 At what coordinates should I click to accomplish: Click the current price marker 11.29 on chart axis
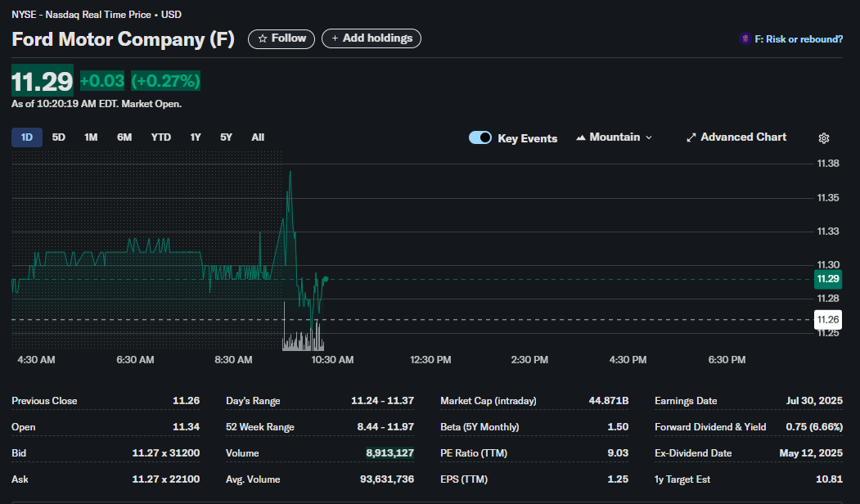(x=827, y=279)
